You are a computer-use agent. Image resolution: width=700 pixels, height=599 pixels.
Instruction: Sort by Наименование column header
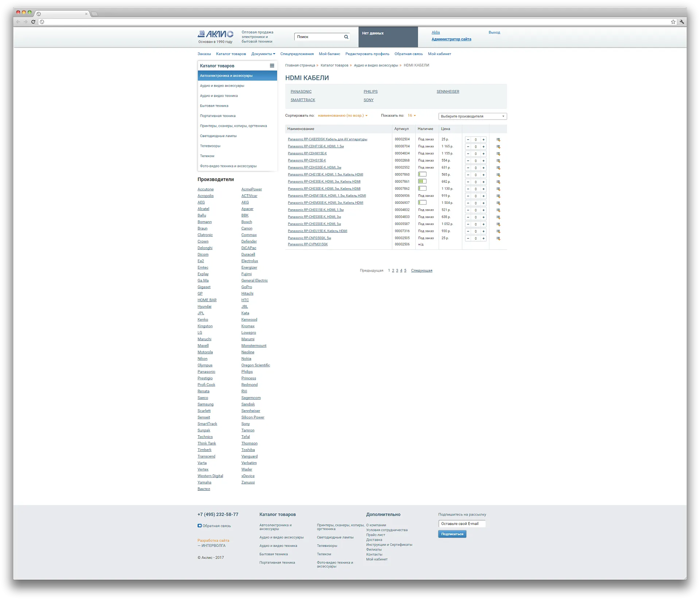[x=301, y=129]
